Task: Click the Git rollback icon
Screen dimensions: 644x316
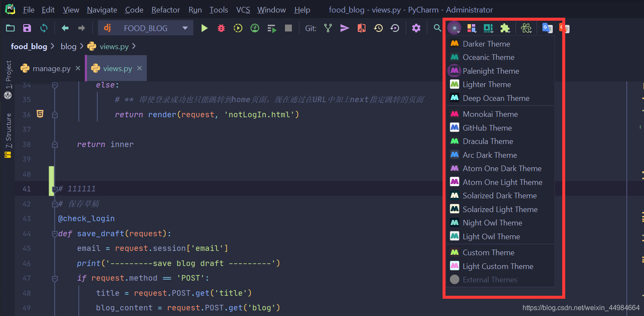Action: pyautogui.click(x=395, y=28)
